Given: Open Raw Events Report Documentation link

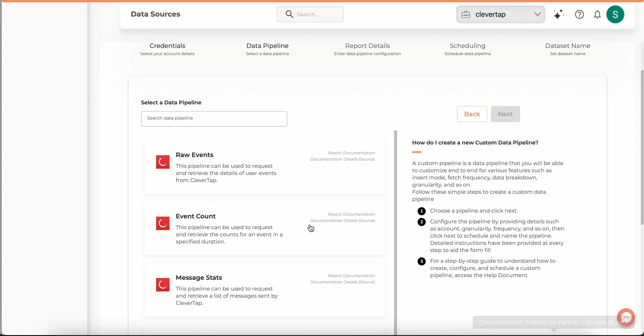Looking at the screenshot, I should click(351, 153).
